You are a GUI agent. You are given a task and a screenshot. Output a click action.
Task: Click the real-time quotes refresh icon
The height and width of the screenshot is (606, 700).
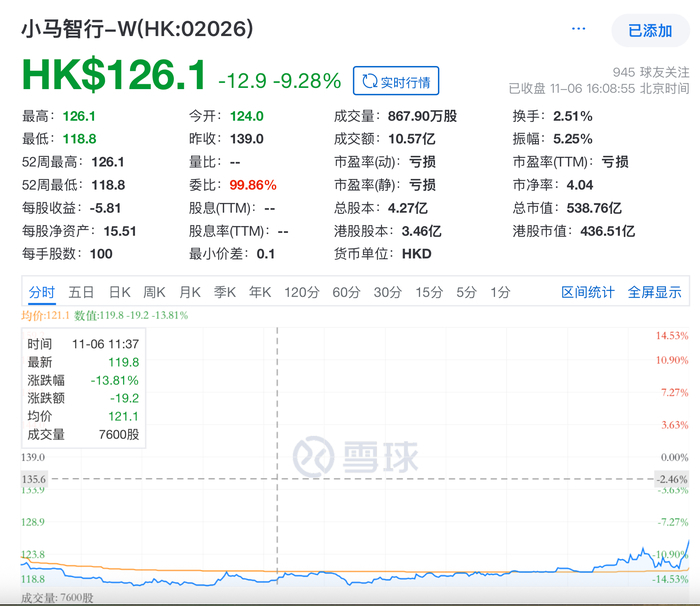(370, 81)
